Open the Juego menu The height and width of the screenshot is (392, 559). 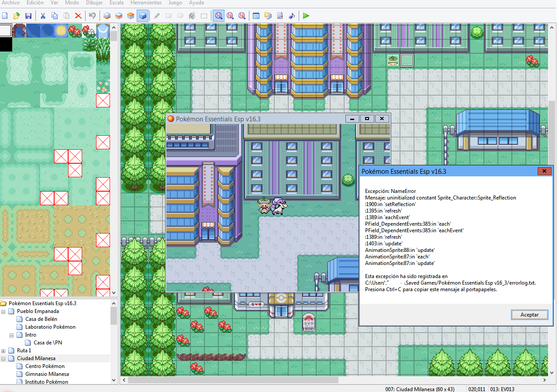coord(175,3)
